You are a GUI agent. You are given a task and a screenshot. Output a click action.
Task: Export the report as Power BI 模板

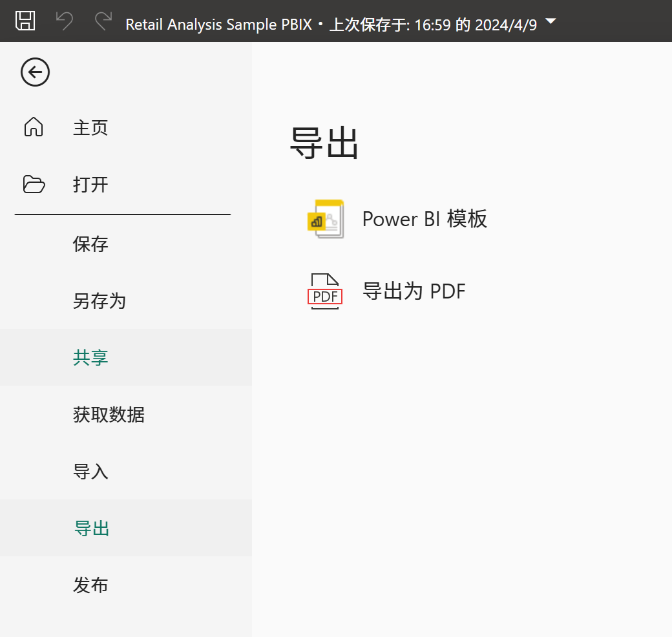(425, 218)
